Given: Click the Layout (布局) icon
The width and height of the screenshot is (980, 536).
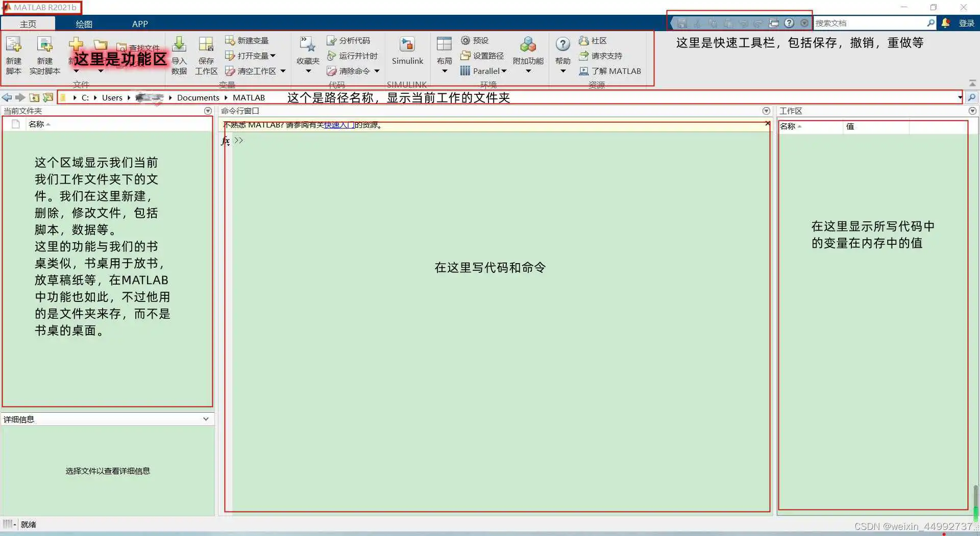Looking at the screenshot, I should [x=444, y=44].
